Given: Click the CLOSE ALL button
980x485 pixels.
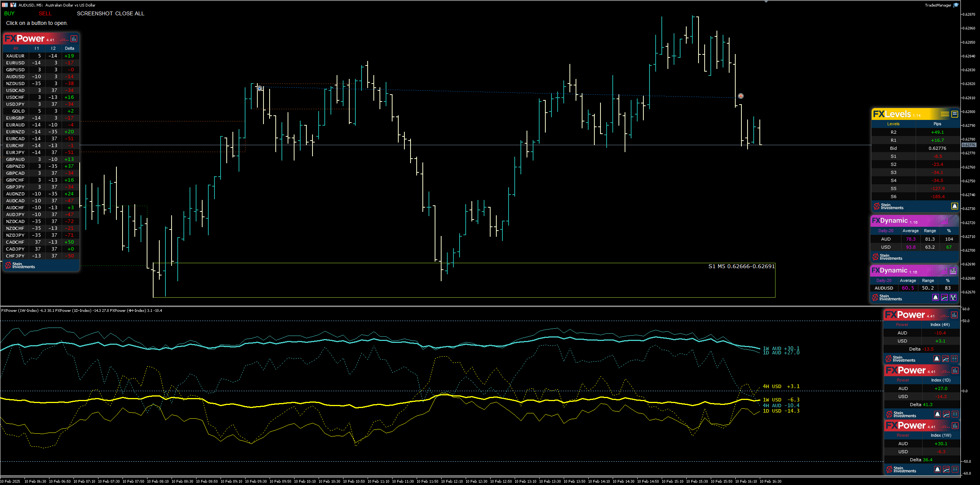Looking at the screenshot, I should pos(129,13).
